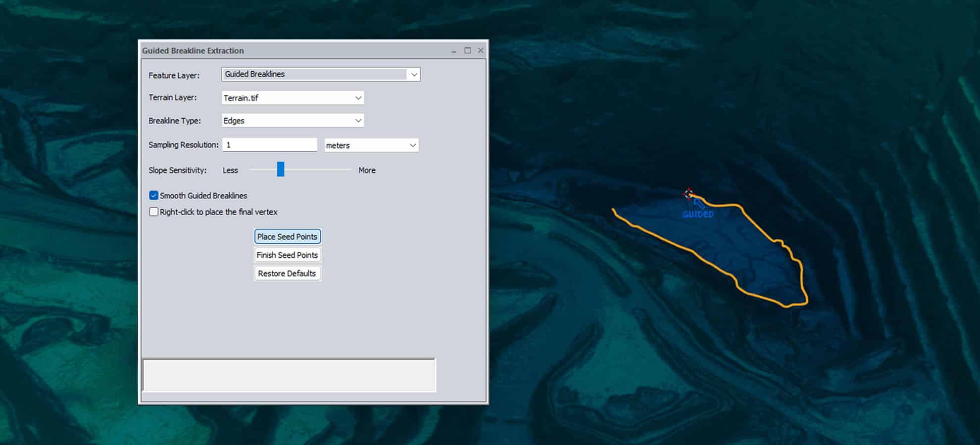Click the red crosshair seed point marker
Image resolution: width=980 pixels, height=445 pixels.
click(x=688, y=194)
